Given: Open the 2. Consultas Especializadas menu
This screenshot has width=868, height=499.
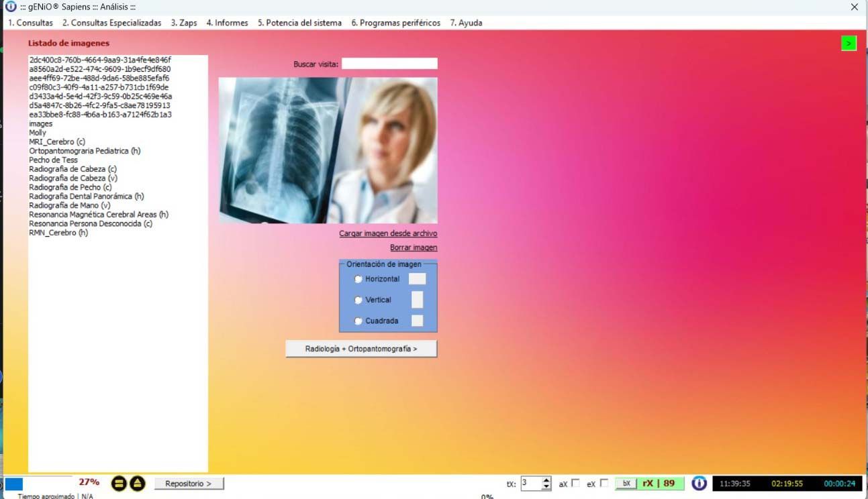Looking at the screenshot, I should pos(112,23).
